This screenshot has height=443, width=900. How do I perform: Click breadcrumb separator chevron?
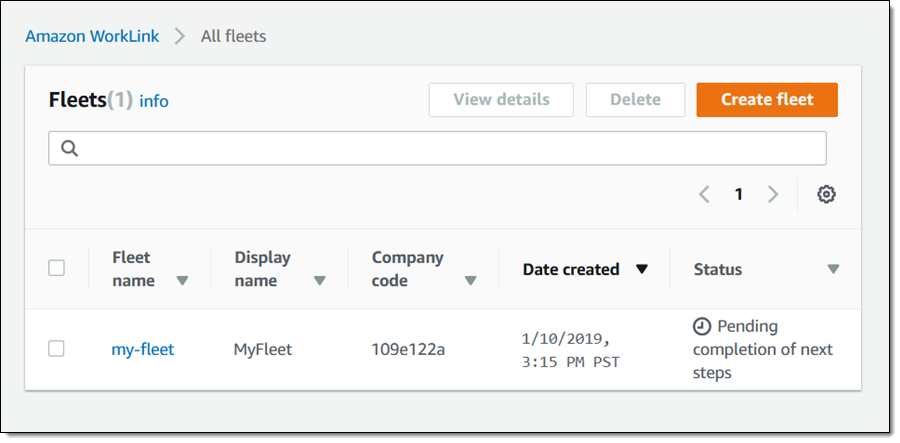tap(180, 36)
